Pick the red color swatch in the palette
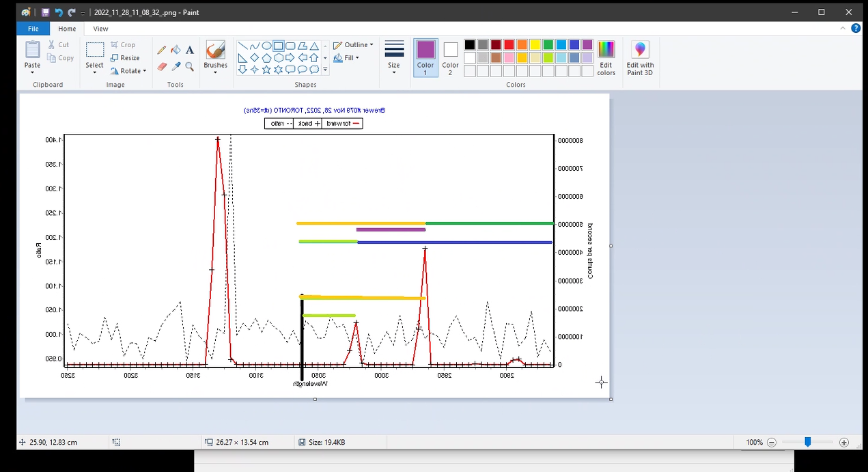 tap(509, 45)
